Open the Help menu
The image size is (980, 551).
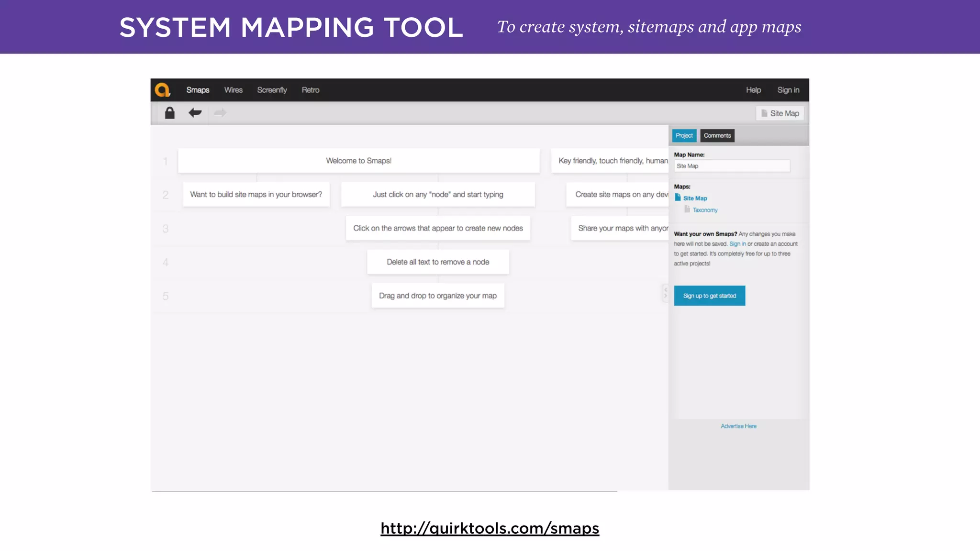753,90
